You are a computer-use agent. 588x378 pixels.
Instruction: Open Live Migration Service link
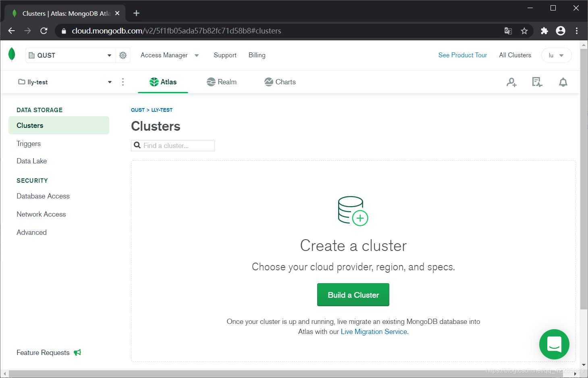[374, 332]
